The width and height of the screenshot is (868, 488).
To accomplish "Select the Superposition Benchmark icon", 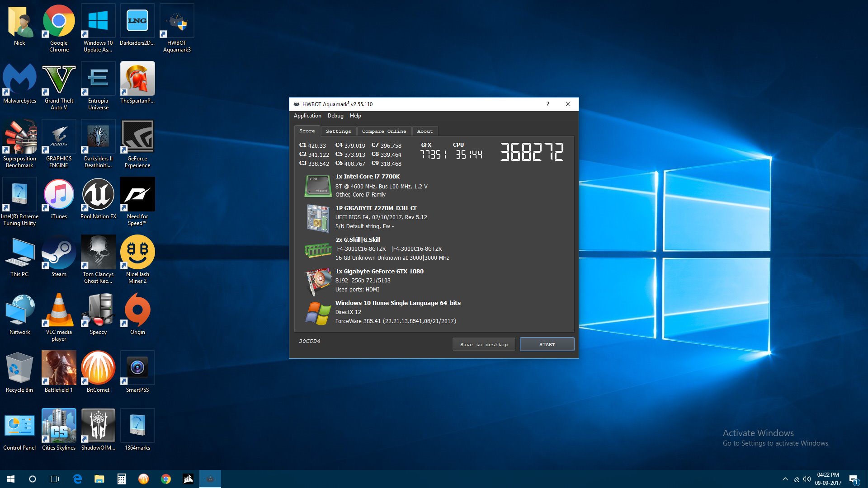I will [x=19, y=144].
